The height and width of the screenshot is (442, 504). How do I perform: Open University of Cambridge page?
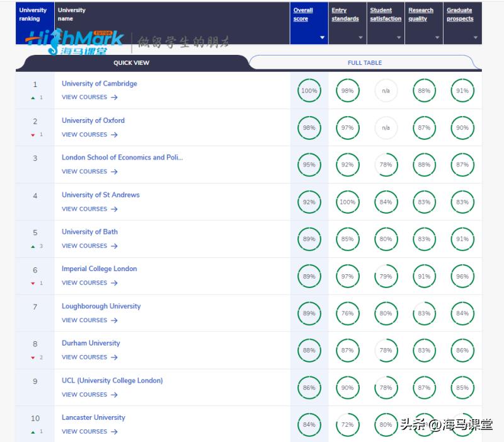coord(100,84)
